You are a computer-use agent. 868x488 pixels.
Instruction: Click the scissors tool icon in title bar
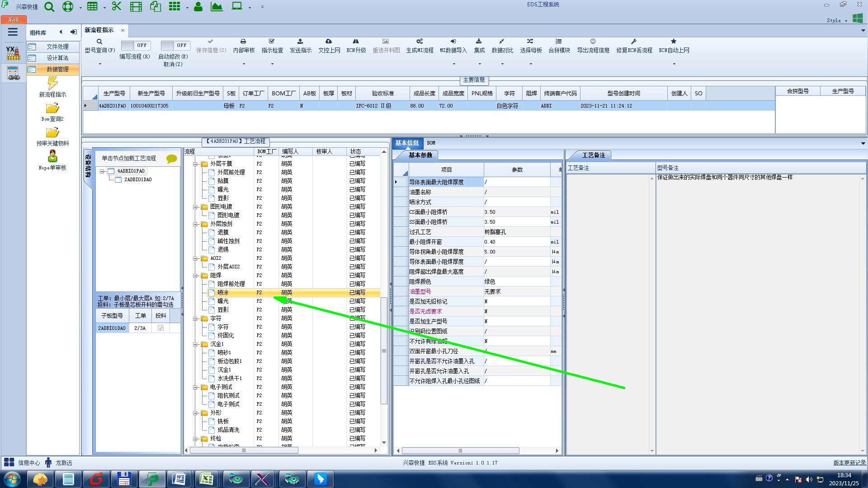(117, 6)
